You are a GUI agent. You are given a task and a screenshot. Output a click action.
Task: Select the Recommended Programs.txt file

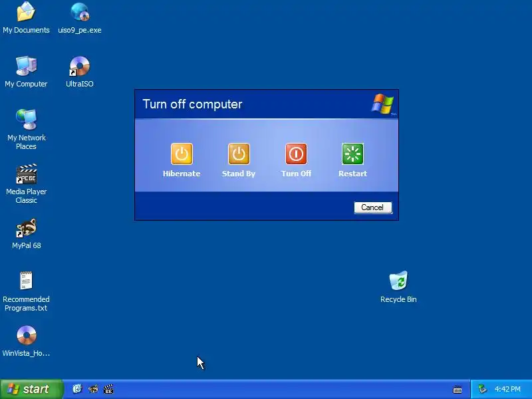point(26,281)
